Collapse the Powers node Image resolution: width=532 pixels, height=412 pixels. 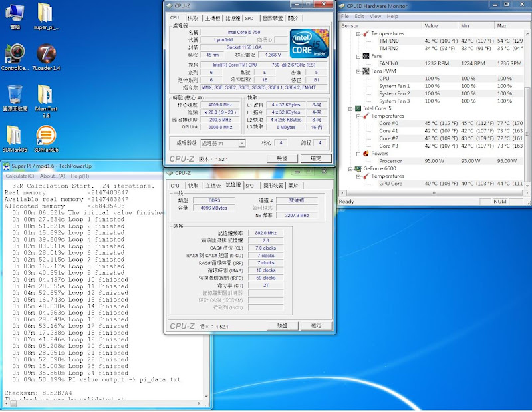point(358,154)
